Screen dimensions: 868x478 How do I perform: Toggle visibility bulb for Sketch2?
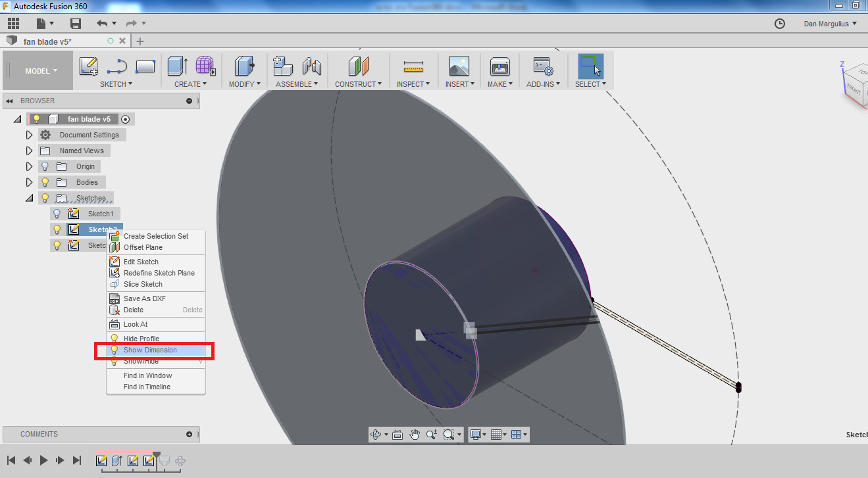coord(57,229)
